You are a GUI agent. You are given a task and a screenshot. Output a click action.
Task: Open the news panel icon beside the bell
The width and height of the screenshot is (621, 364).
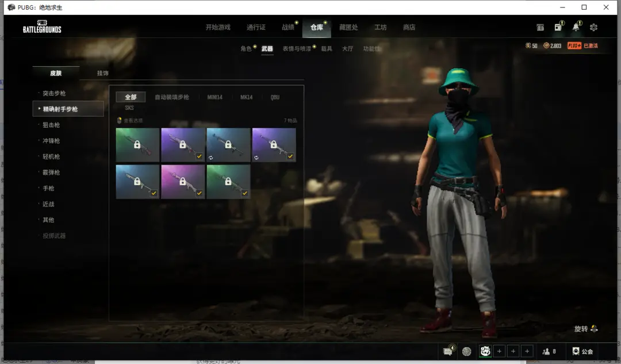(558, 27)
